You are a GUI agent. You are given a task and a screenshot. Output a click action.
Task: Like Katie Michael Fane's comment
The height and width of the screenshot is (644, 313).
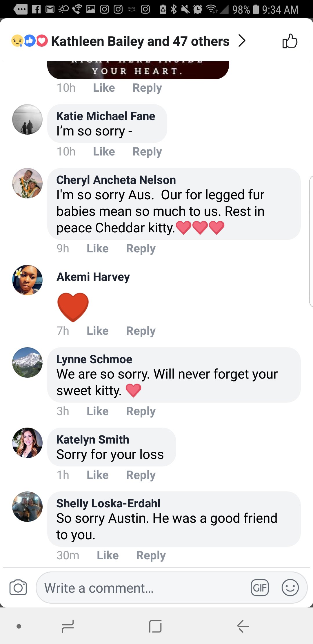point(104,151)
